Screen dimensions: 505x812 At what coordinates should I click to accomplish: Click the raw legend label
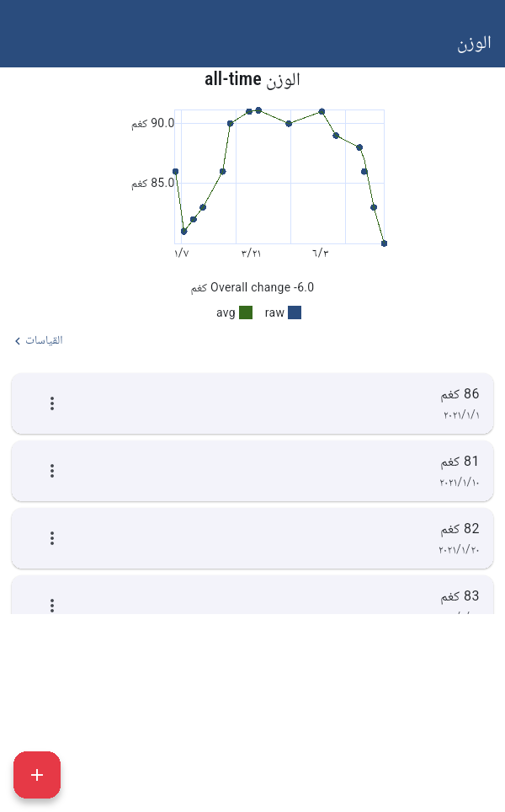coord(274,313)
